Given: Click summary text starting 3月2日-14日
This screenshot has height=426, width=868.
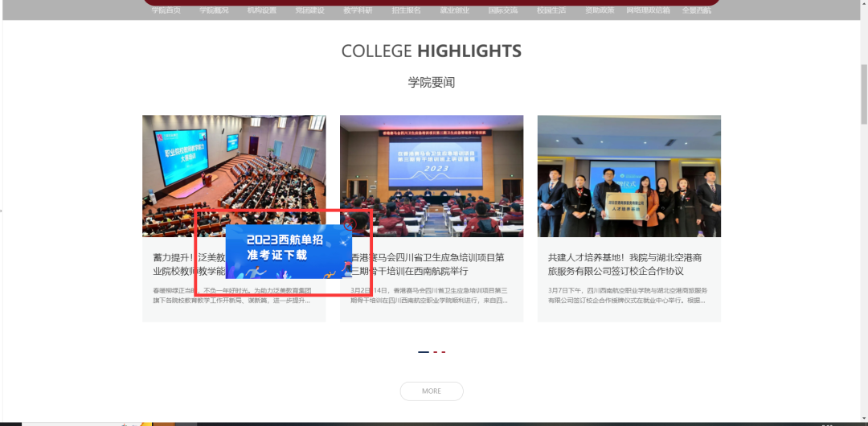Looking at the screenshot, I should click(x=429, y=295).
